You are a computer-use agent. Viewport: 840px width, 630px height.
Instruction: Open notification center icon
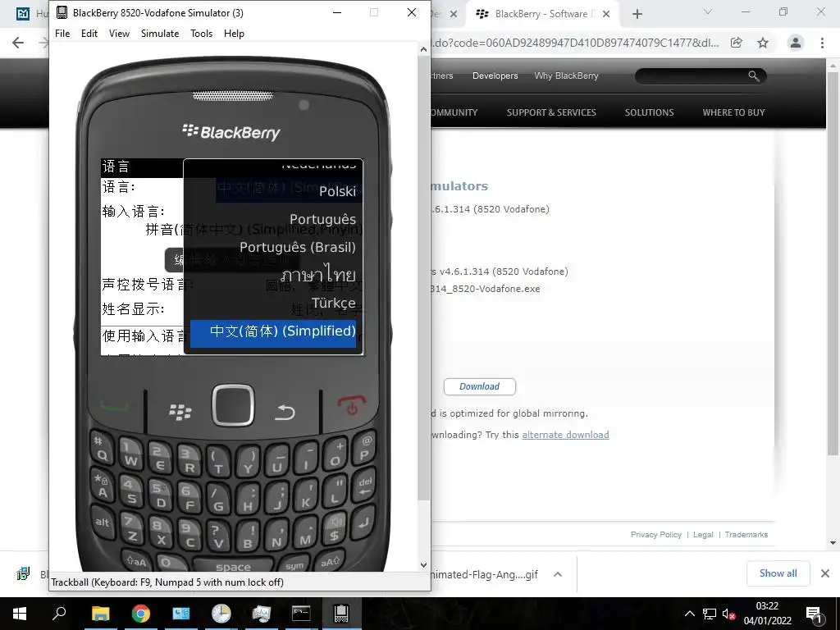(x=814, y=614)
